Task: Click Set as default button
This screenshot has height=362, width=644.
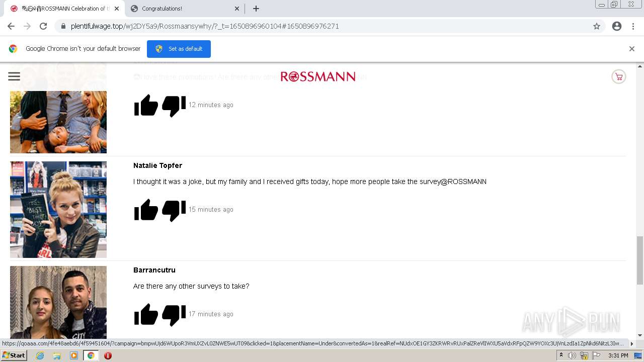Action: coord(179,49)
